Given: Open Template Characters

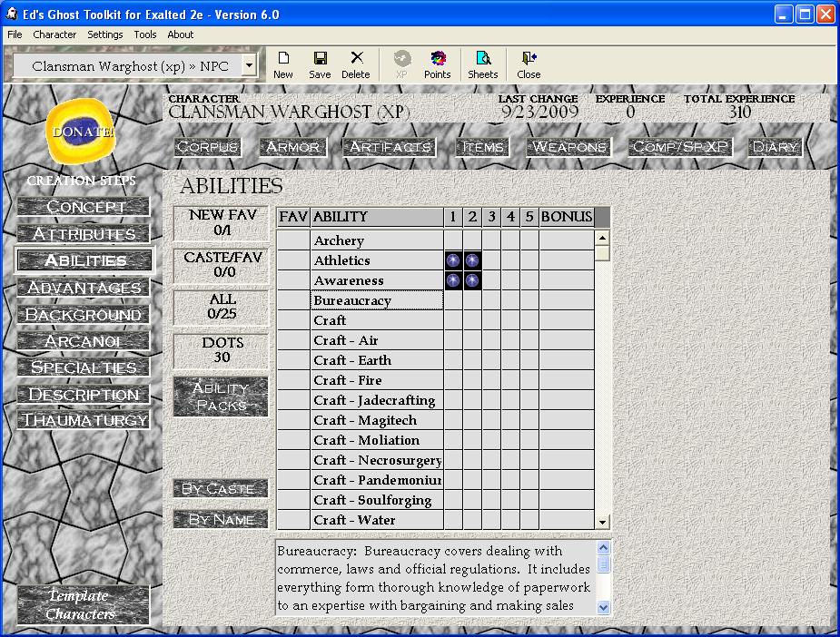Looking at the screenshot, I should pos(83,605).
